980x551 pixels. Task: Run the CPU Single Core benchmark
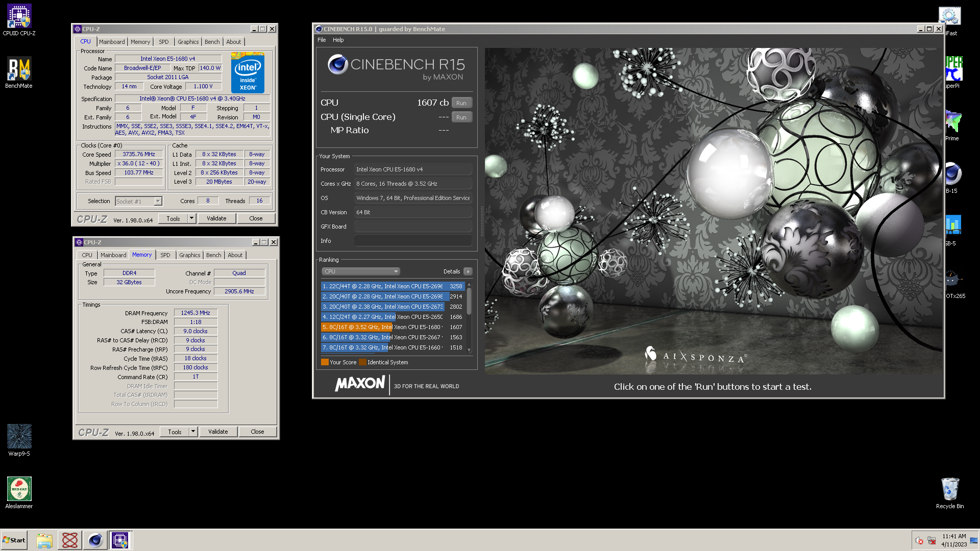[461, 117]
